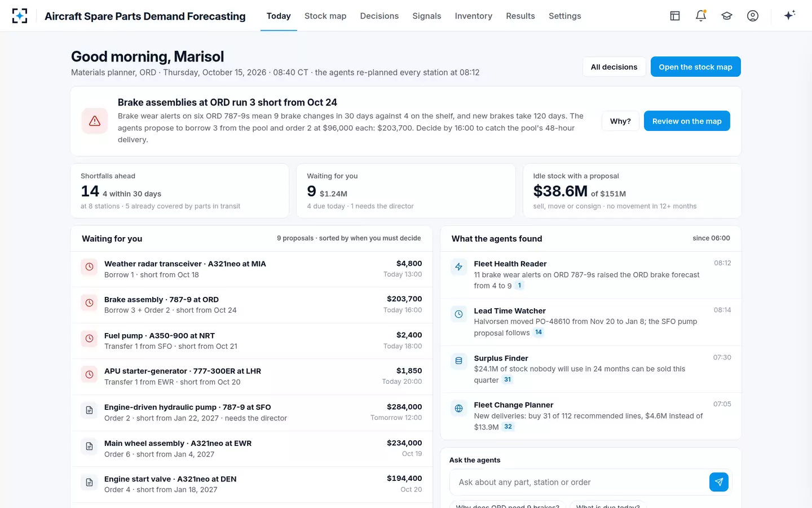Click the Lead Time Watcher clock icon
The image size is (812, 508).
pyautogui.click(x=459, y=314)
